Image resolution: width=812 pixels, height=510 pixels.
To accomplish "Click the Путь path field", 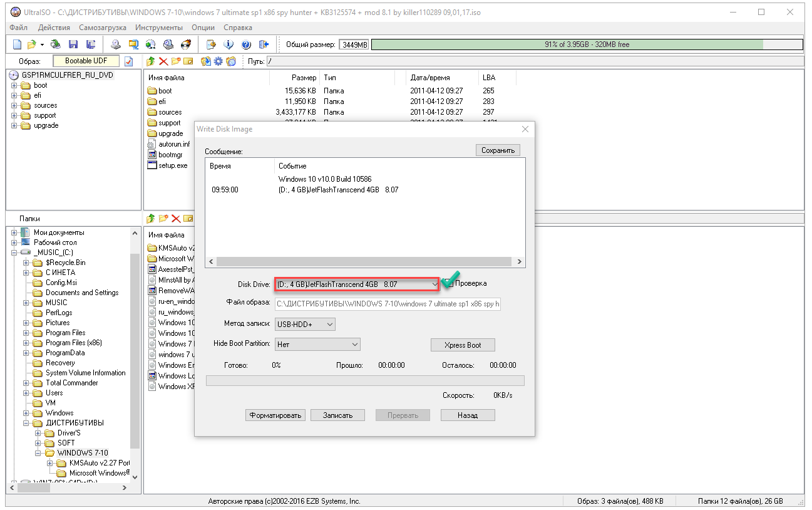I will [534, 61].
